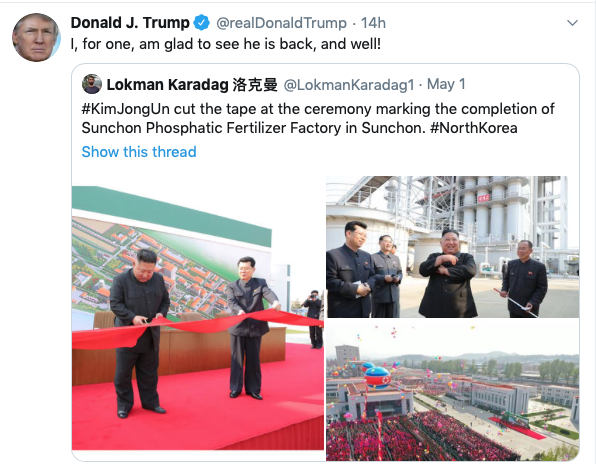The width and height of the screenshot is (596, 464).
Task: Click the large balloon in aerial photo
Action: [377, 377]
